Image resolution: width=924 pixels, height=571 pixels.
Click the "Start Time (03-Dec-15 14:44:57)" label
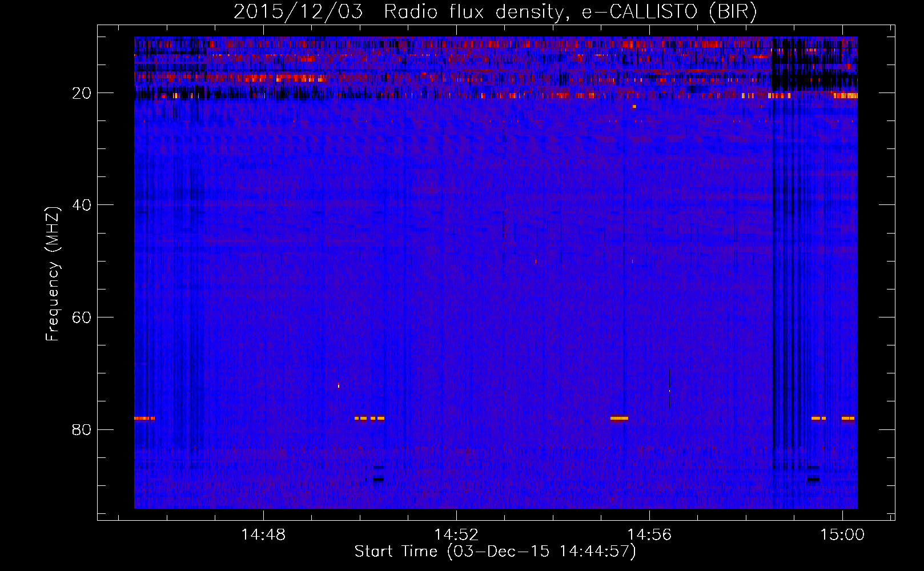click(x=495, y=552)
